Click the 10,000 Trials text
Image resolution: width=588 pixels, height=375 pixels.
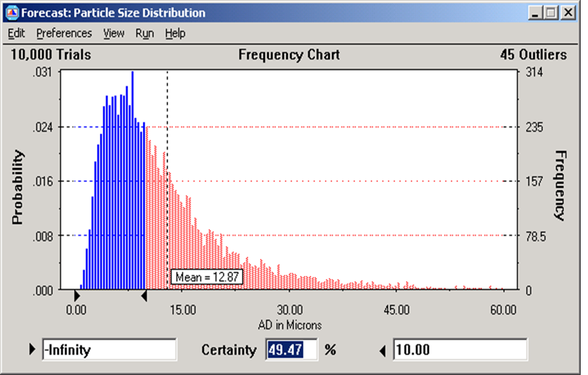51,55
